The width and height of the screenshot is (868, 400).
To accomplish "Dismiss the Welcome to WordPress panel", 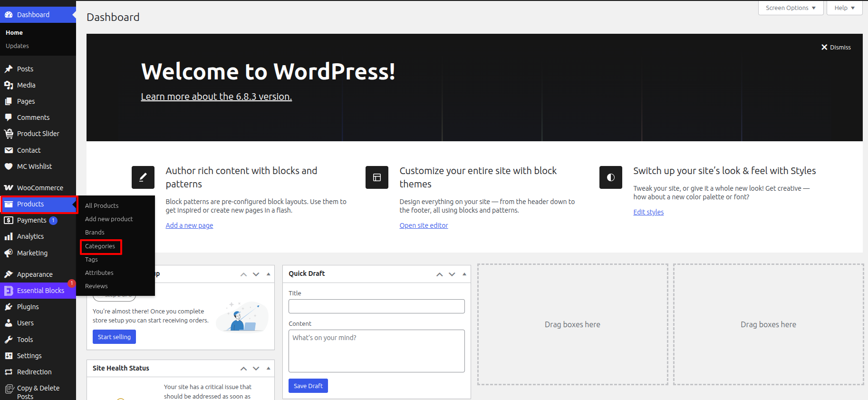I will pyautogui.click(x=836, y=47).
